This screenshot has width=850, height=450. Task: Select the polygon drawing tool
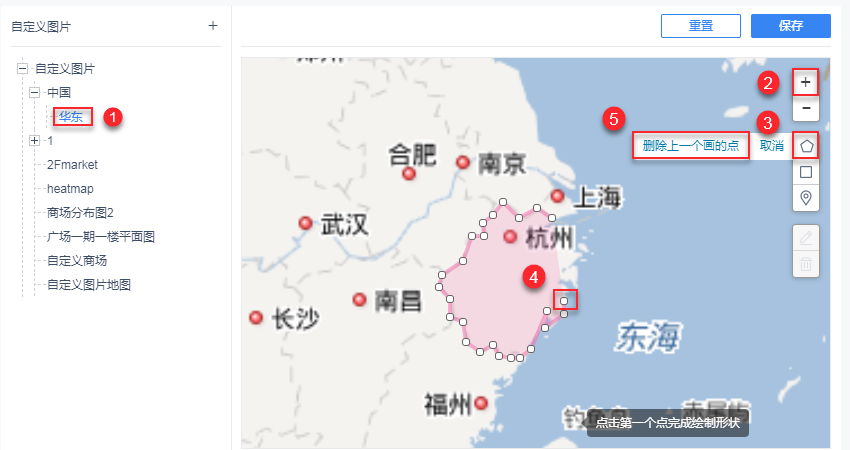806,146
